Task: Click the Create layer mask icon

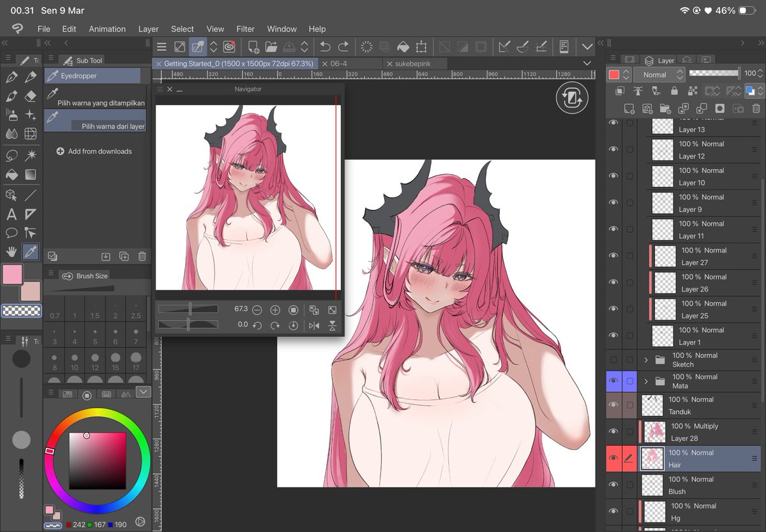Action: pos(719,108)
